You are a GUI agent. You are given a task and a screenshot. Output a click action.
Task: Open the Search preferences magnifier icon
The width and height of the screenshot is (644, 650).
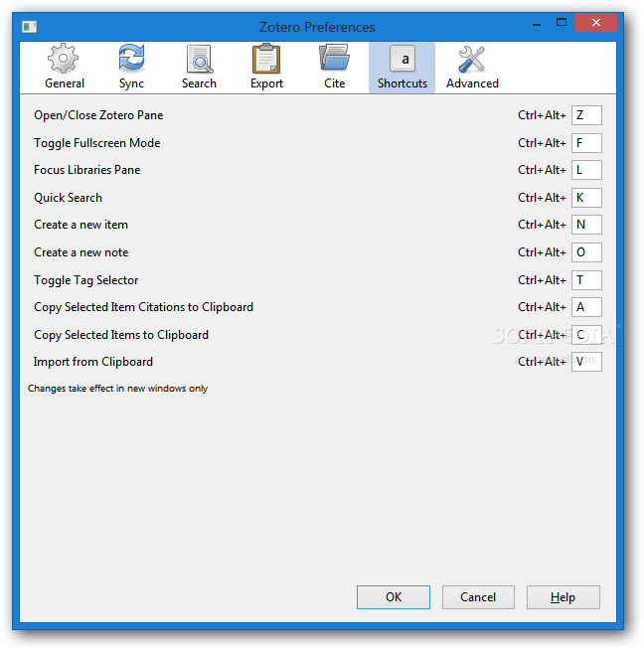pos(200,59)
